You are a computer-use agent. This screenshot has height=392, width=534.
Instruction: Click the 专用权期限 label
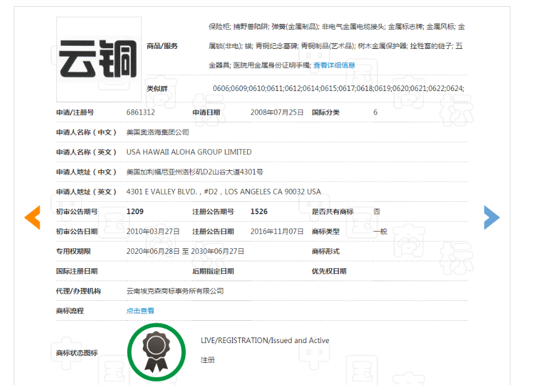coord(73,251)
